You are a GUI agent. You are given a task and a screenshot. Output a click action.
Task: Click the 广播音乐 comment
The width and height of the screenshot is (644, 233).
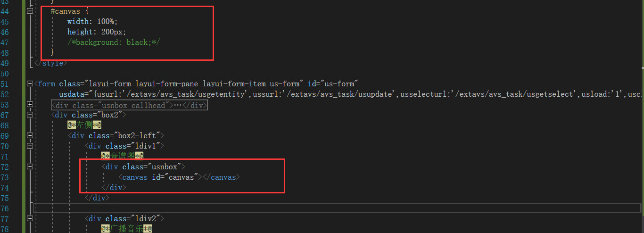[126, 229]
